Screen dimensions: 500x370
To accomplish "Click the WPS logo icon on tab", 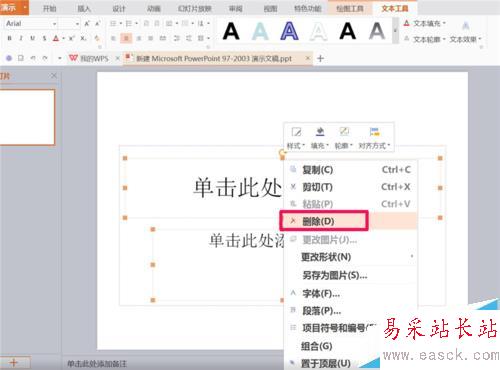I will coord(73,58).
